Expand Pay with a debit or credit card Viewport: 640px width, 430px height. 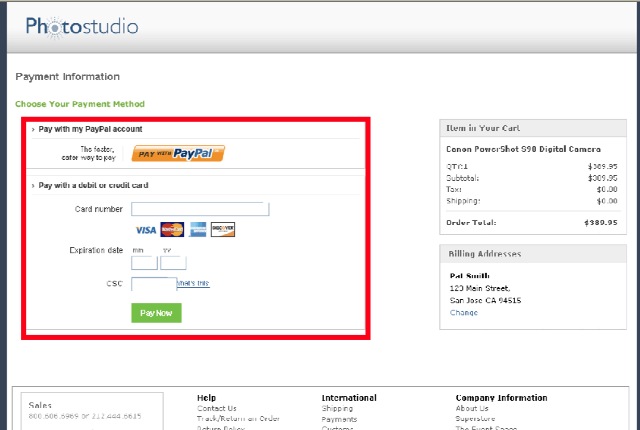pyautogui.click(x=93, y=185)
